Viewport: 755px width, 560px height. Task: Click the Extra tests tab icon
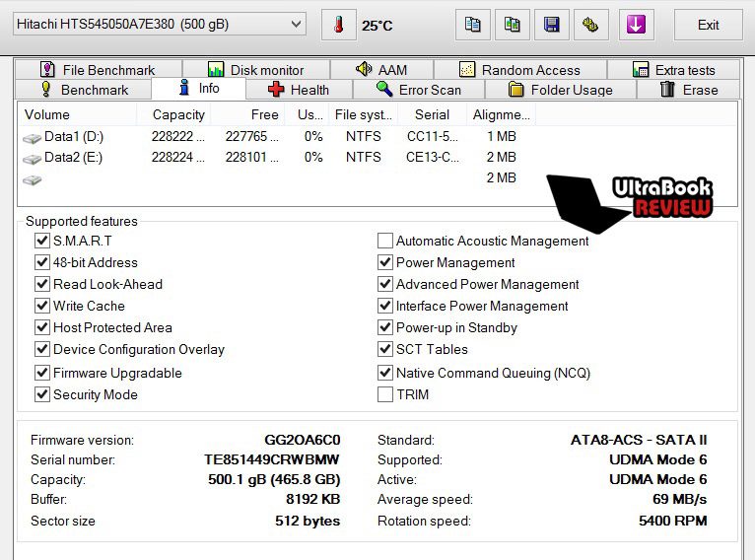point(641,69)
